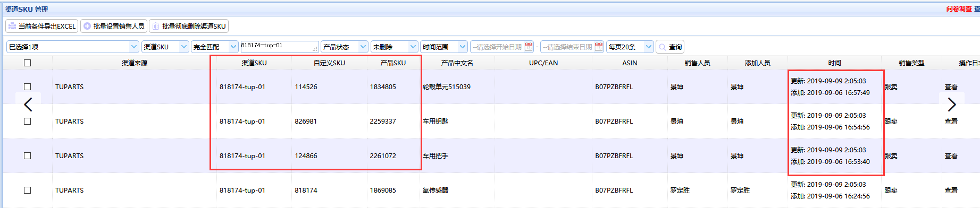Select custom SKU cell 826981

[x=306, y=121]
